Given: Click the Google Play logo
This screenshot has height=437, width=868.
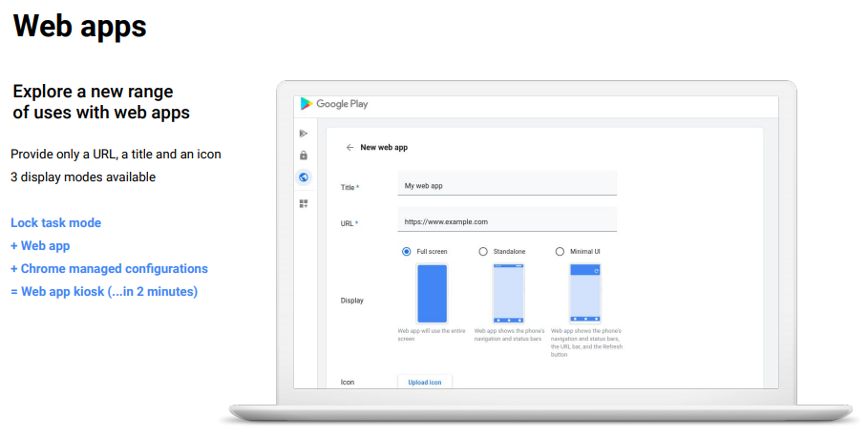Looking at the screenshot, I should tap(307, 104).
